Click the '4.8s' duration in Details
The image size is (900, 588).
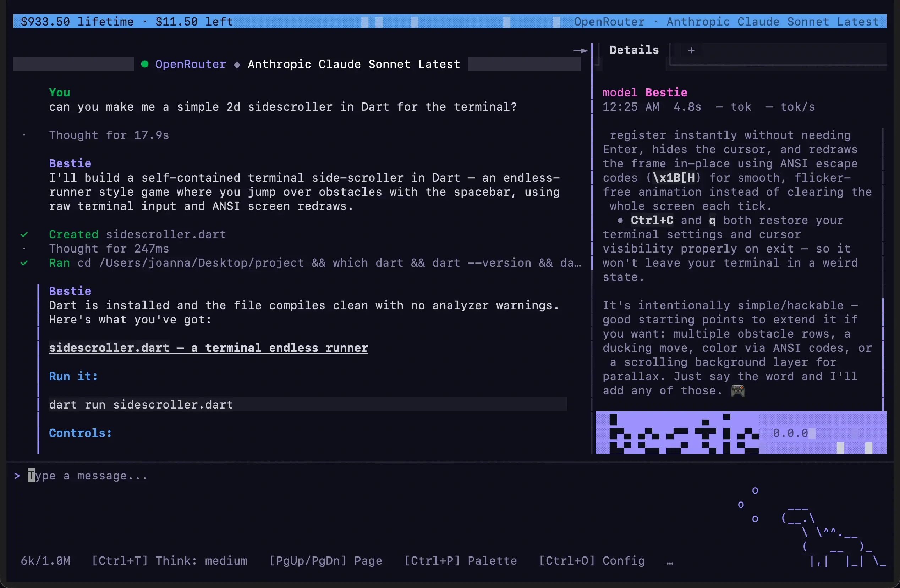(x=687, y=107)
